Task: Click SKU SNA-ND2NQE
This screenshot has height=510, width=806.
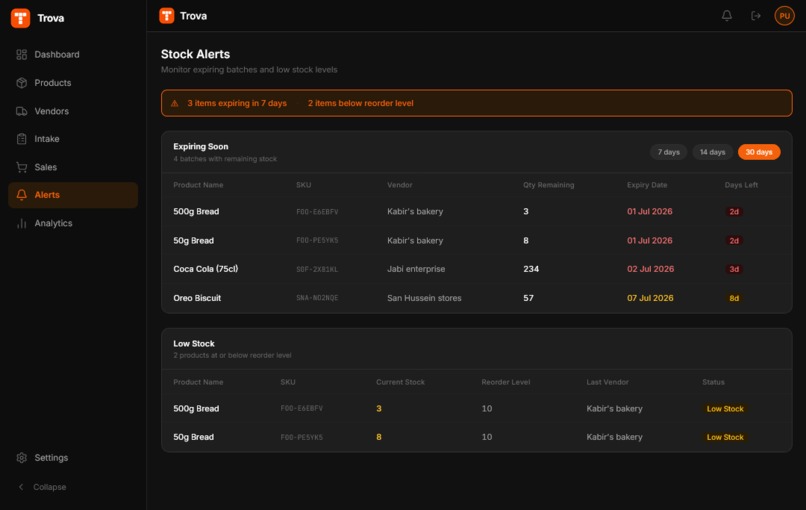Action: click(317, 298)
